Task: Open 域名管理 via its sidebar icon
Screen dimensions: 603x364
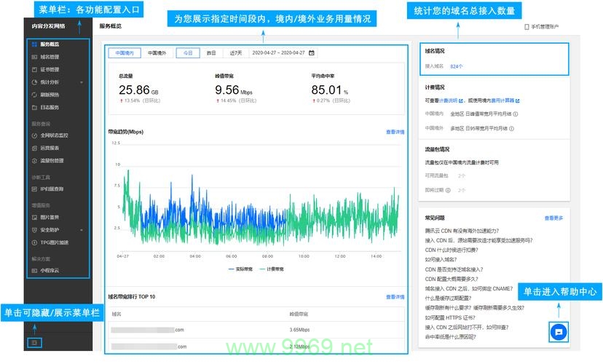Action: [35, 57]
